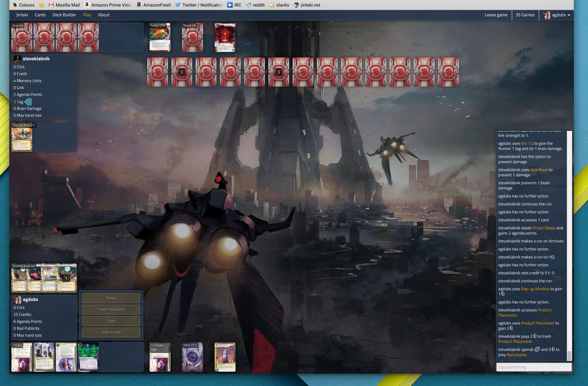Click the rightmost facedown card in the runner's rig row
This screenshot has width=588, height=386.
(x=448, y=72)
